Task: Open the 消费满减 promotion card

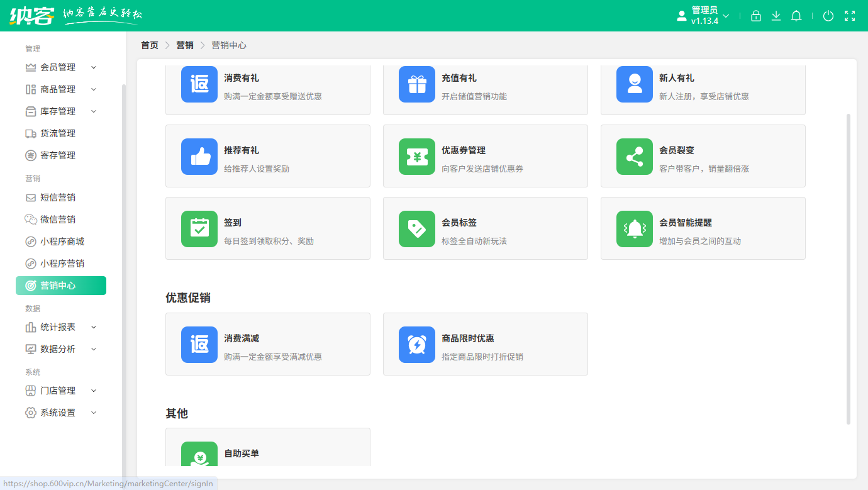Action: pos(267,345)
